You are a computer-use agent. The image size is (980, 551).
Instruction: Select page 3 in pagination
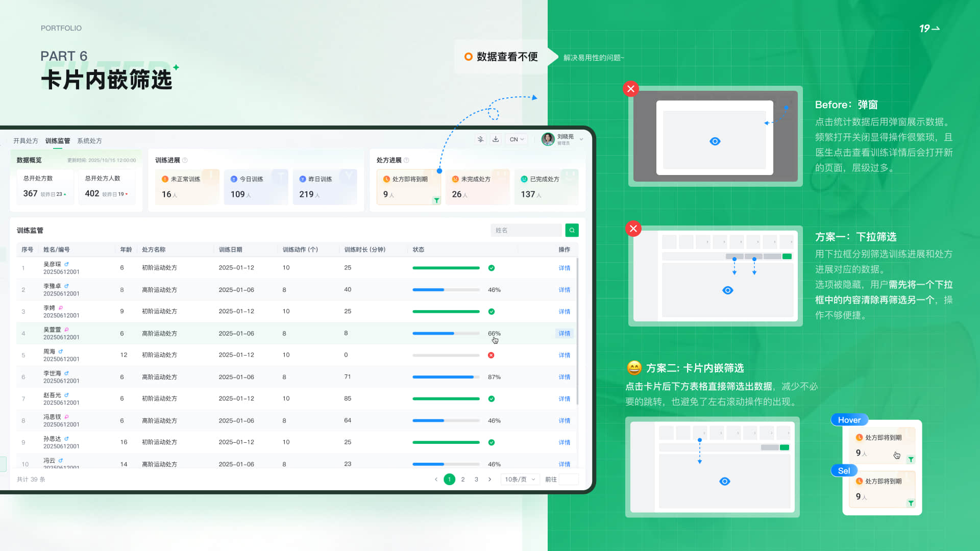[x=476, y=480]
